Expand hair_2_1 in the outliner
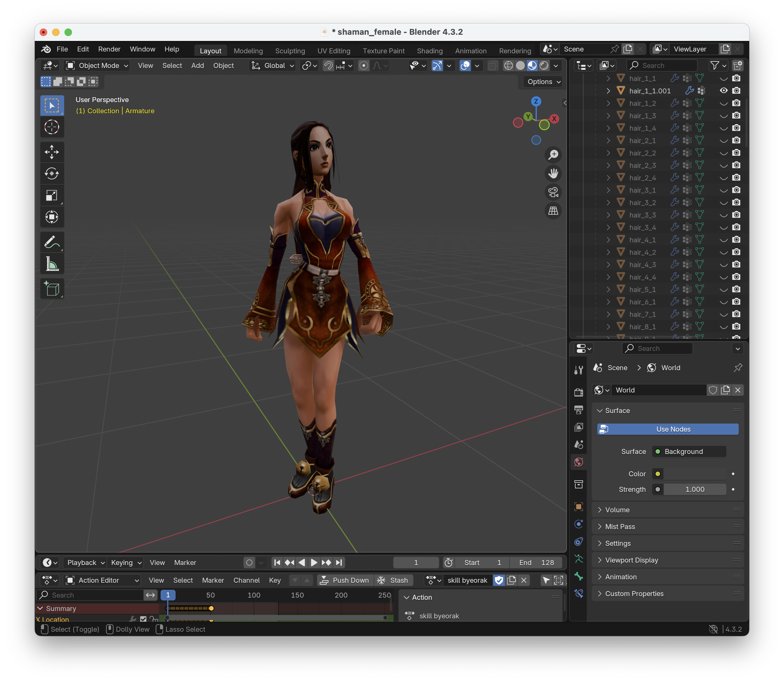784x682 pixels. point(608,141)
